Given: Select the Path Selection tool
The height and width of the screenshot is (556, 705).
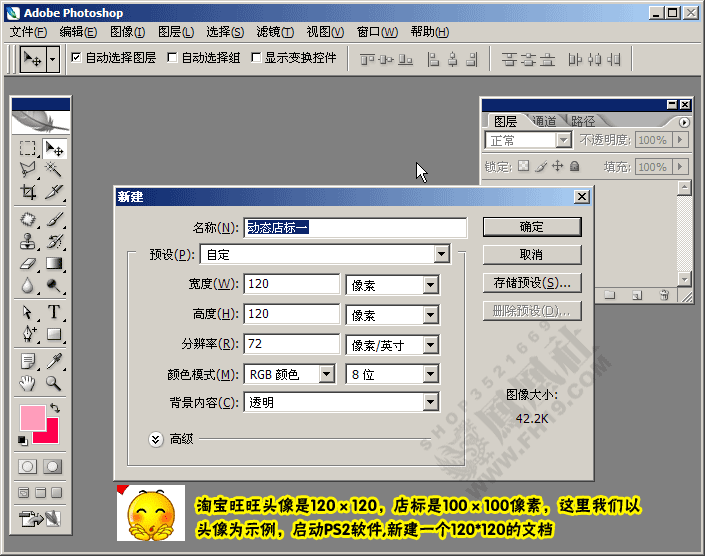Looking at the screenshot, I should pos(27,312).
